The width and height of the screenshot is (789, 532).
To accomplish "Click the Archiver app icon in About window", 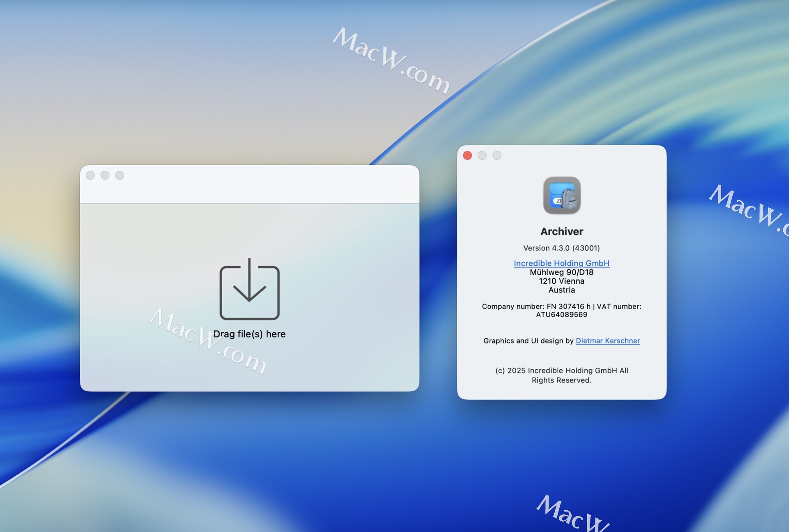I will click(562, 196).
